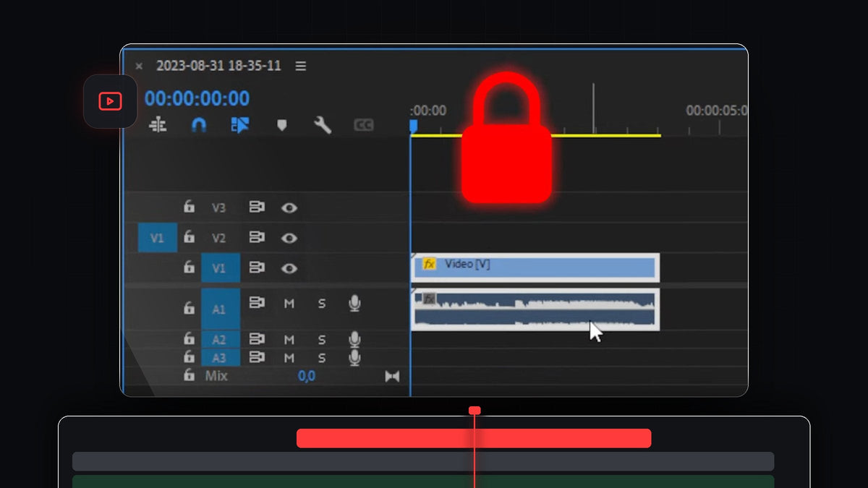
Task: Enable voice-over record microphone on A3
Action: [x=354, y=357]
